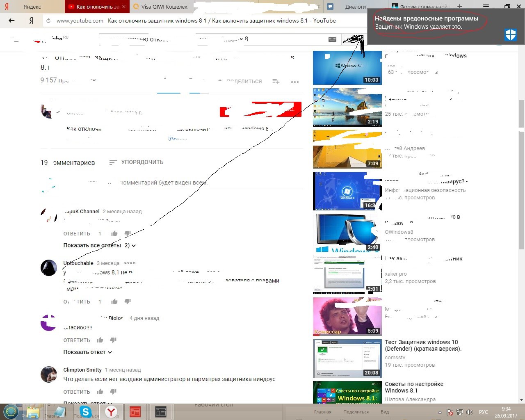This screenshot has height=420, width=525.
Task: Like the apuK Channel comment
Action: (114, 233)
